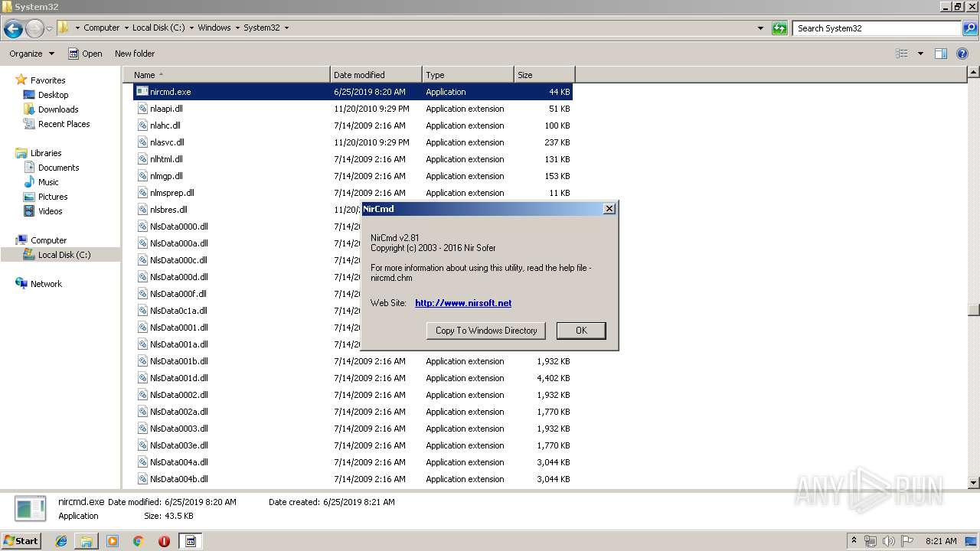Viewport: 980px width, 551px height.
Task: Open Downloads in the navigation pane
Action: coord(58,109)
